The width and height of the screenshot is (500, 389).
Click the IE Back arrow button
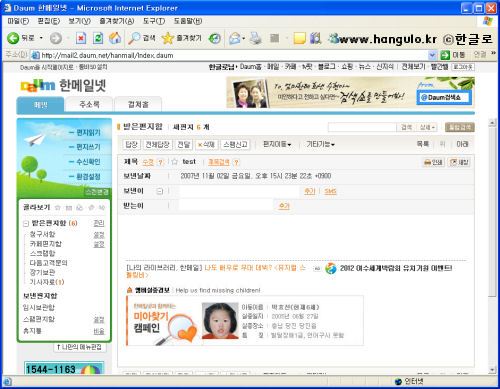[x=13, y=38]
